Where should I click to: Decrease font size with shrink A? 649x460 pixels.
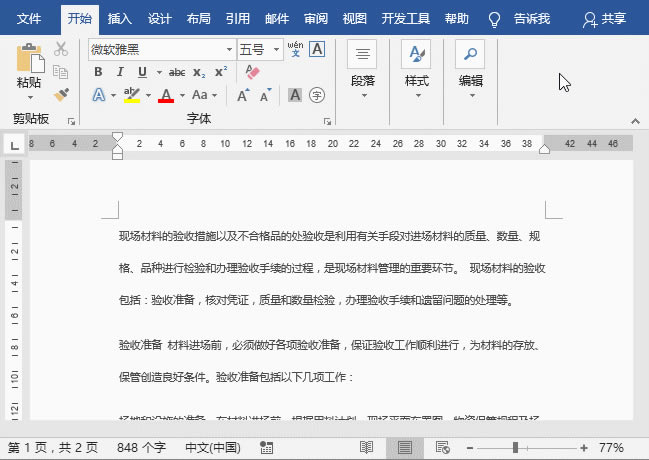coord(265,95)
